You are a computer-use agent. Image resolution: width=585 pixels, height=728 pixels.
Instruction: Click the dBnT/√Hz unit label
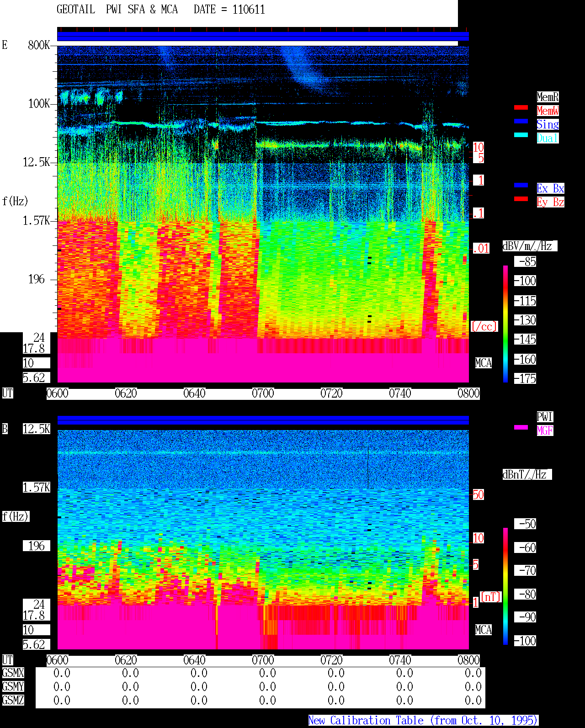click(527, 474)
